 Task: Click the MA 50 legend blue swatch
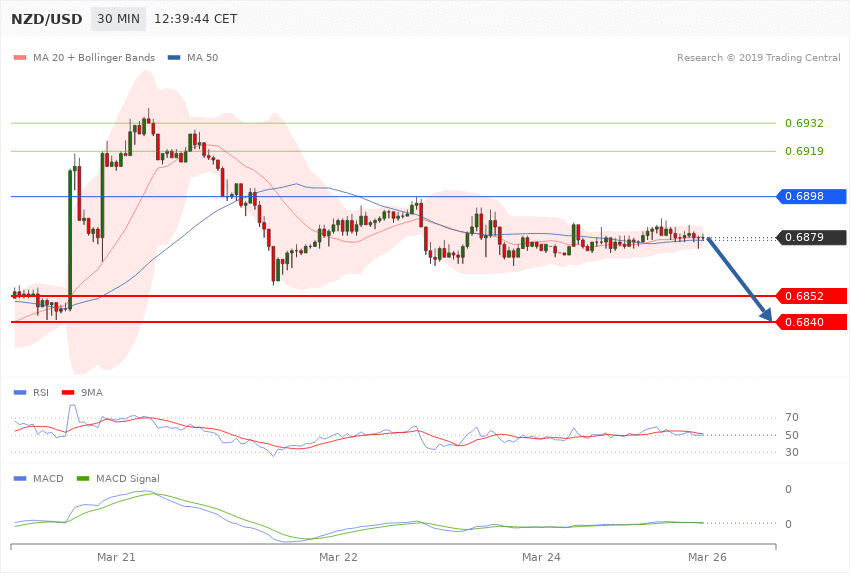click(x=174, y=57)
